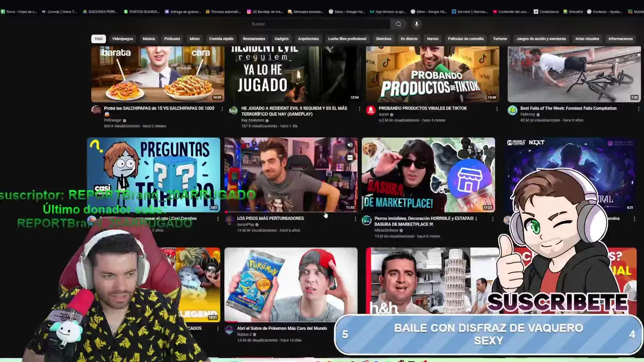644x362 pixels.
Task: Select the Comida rápida filter chip
Action: click(x=221, y=39)
